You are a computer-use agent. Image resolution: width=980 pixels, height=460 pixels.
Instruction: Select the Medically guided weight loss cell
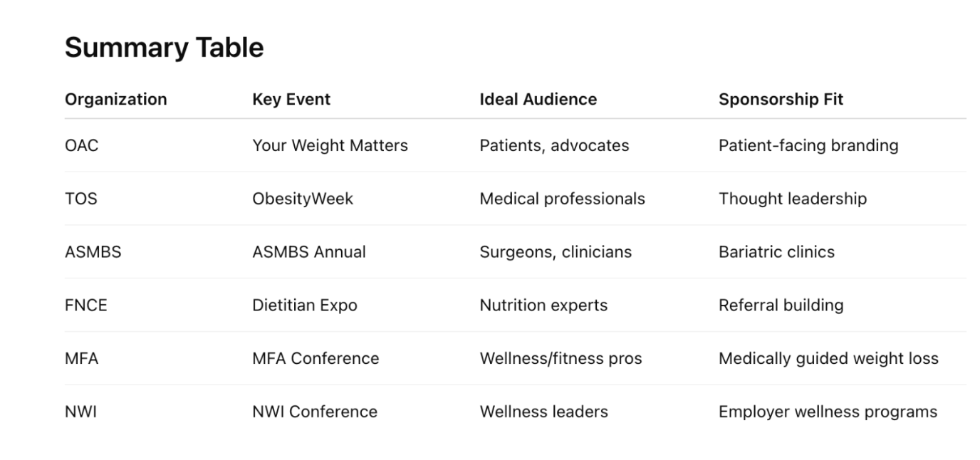click(828, 358)
